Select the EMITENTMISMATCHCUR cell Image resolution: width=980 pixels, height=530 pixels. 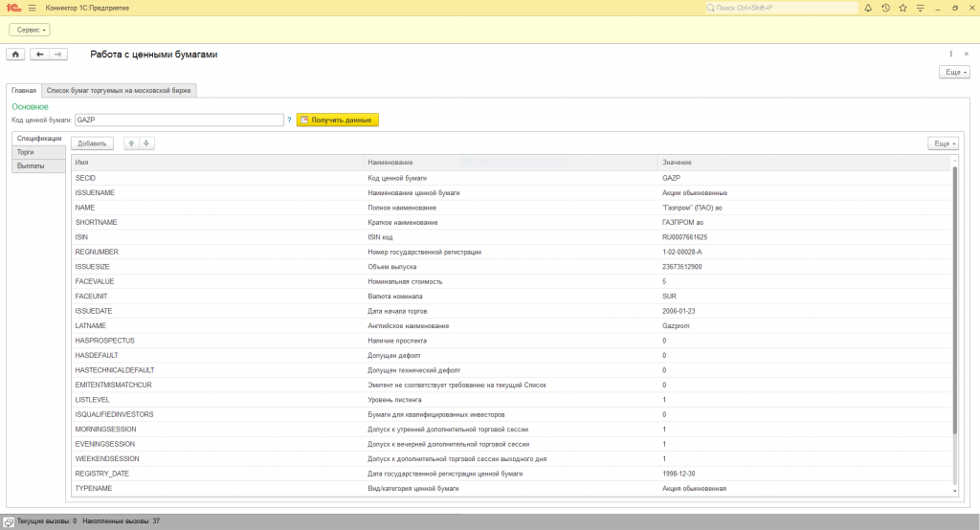coord(217,385)
